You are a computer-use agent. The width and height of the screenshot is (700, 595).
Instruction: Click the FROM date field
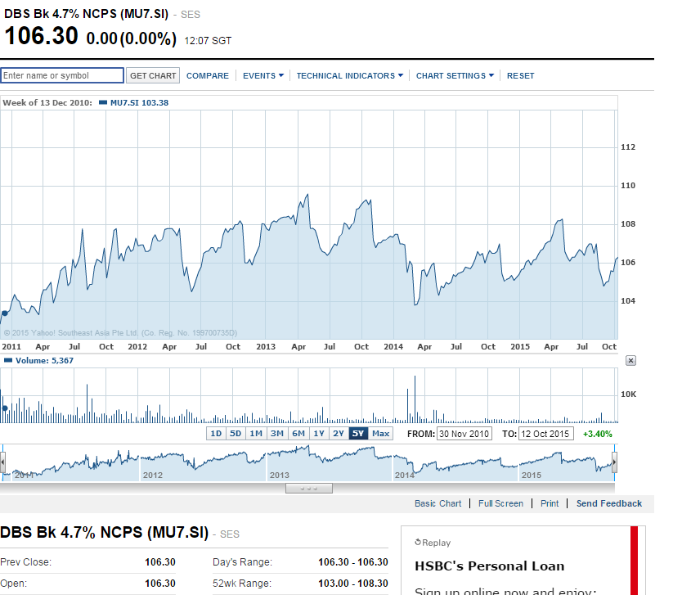[x=464, y=434]
